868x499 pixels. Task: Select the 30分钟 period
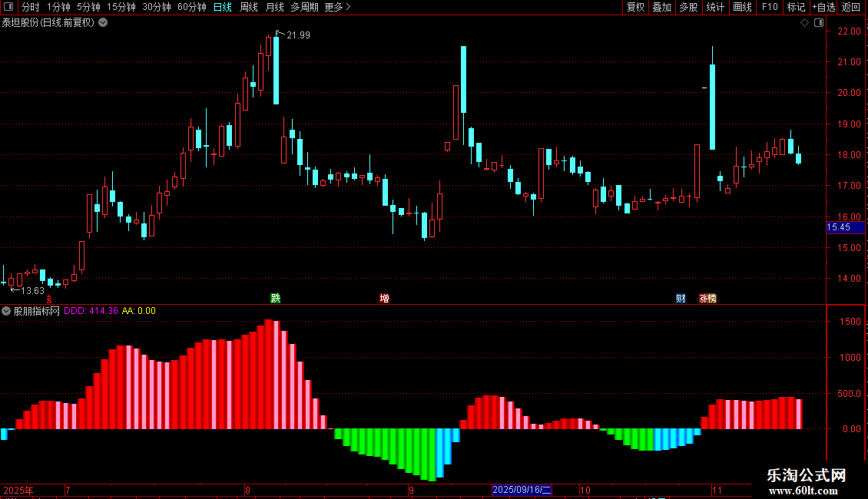pyautogui.click(x=157, y=7)
